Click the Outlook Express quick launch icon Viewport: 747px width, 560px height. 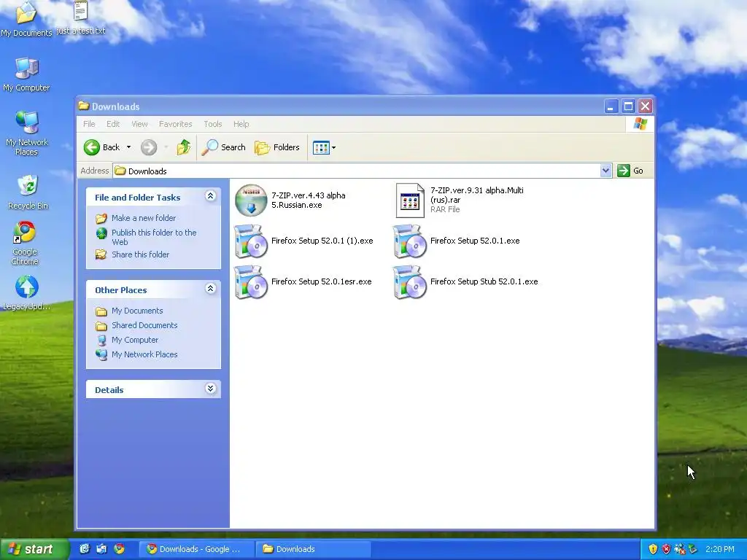click(101, 549)
